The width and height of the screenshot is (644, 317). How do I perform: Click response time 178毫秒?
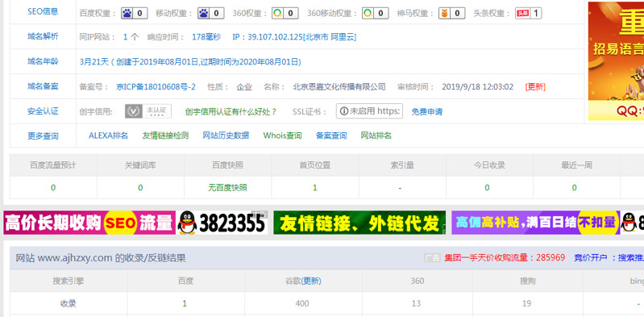[206, 37]
